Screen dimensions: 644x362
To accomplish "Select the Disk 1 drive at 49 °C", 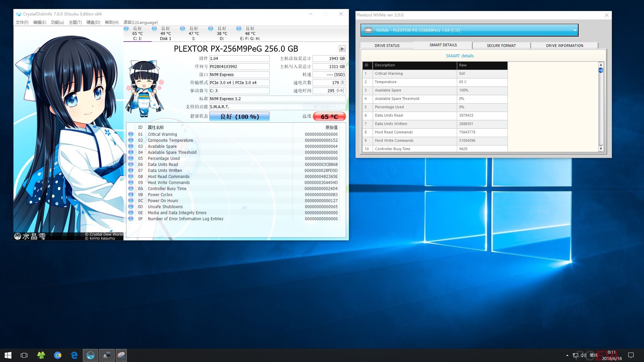I will [x=166, y=34].
